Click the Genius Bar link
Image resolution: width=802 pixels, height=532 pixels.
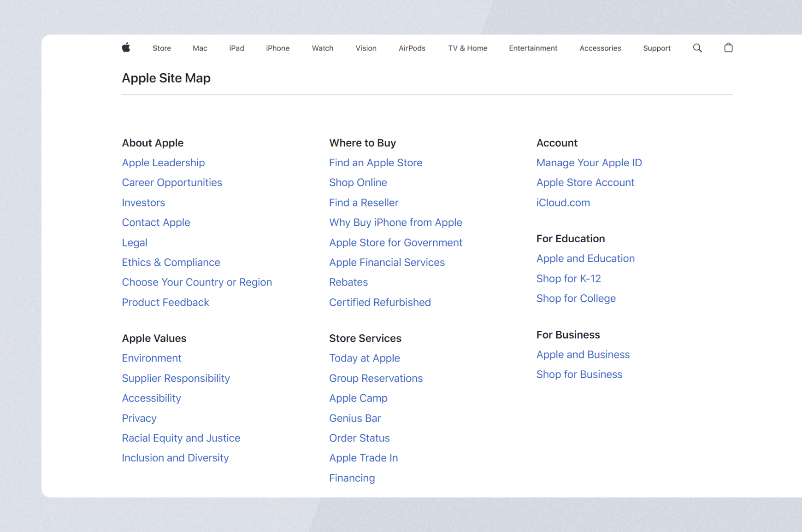tap(355, 418)
